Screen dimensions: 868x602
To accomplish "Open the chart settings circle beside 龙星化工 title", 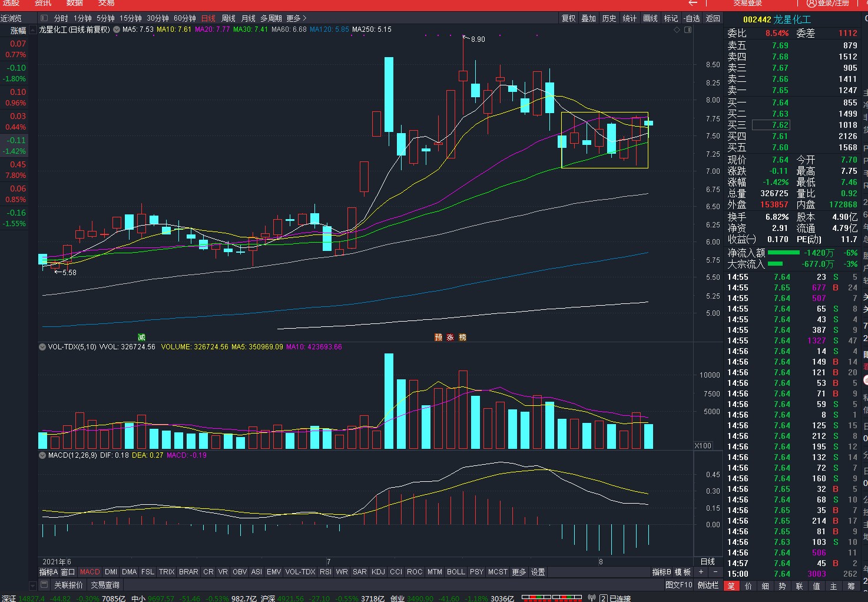I will coord(116,29).
